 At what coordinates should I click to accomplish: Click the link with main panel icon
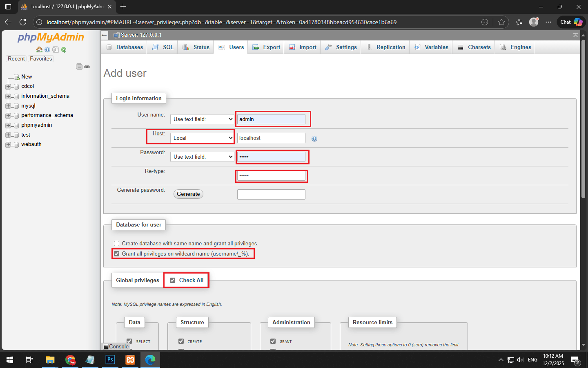coord(87,67)
